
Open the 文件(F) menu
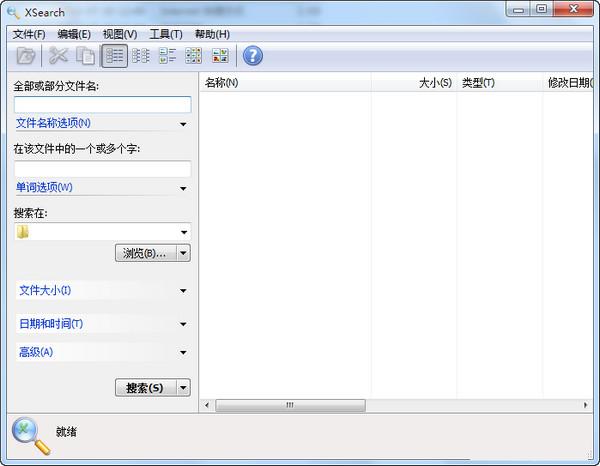[x=29, y=34]
